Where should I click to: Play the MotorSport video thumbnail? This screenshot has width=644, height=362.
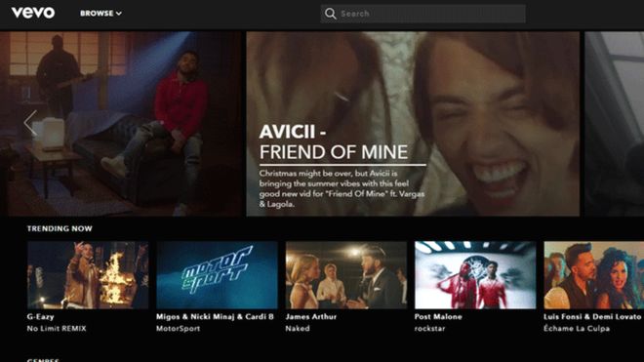click(217, 275)
